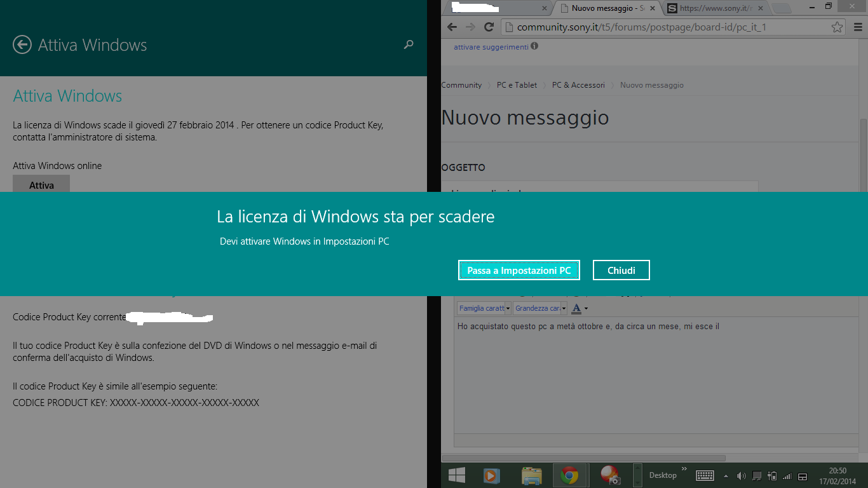
Task: Click the Desktop toolbar label in the taskbar
Action: tap(663, 475)
